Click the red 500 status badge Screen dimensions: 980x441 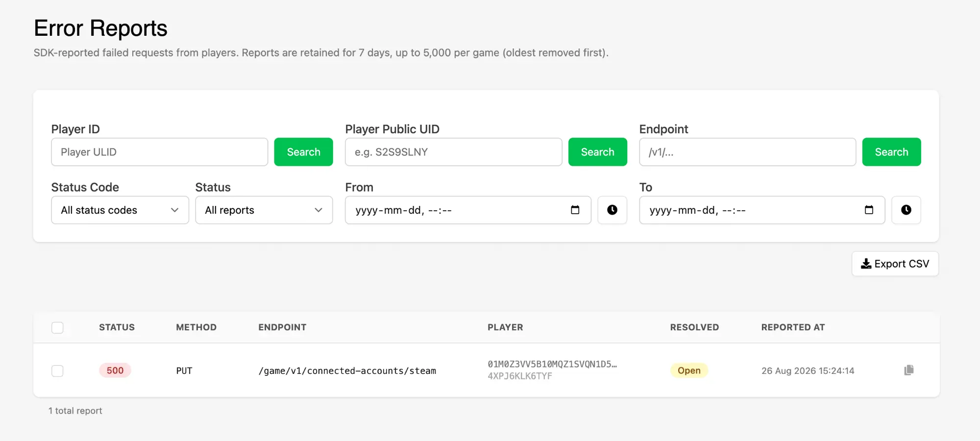pyautogui.click(x=115, y=370)
